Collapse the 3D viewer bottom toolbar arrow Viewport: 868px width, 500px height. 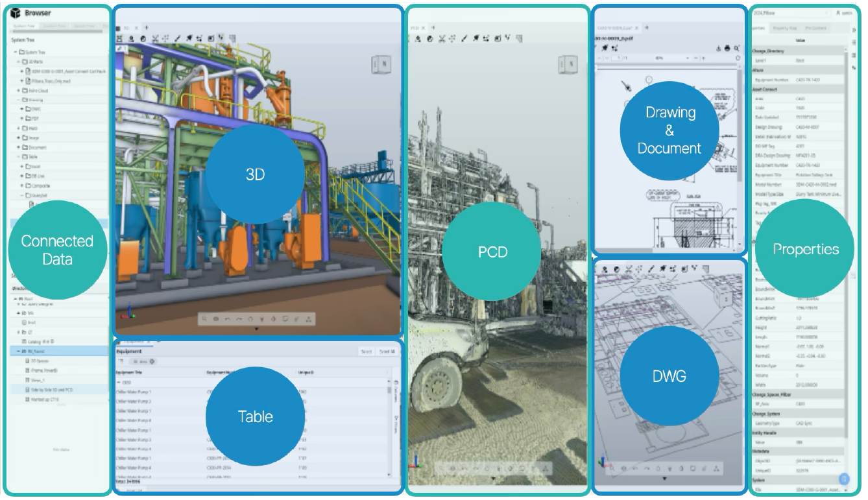256,329
